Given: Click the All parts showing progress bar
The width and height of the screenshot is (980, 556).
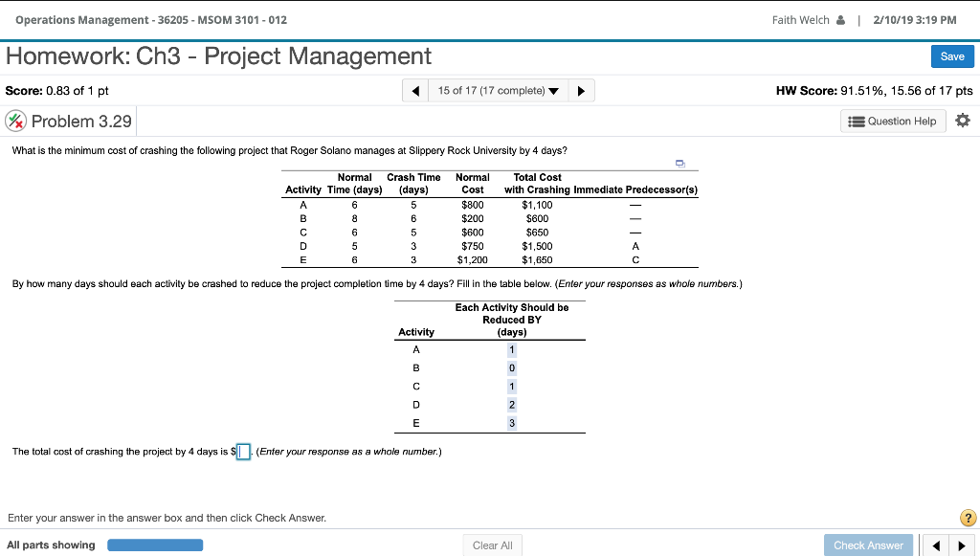Looking at the screenshot, I should point(155,545).
